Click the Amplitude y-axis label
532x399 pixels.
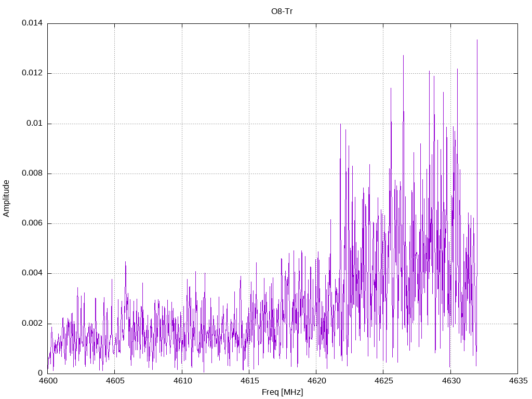click(6, 198)
